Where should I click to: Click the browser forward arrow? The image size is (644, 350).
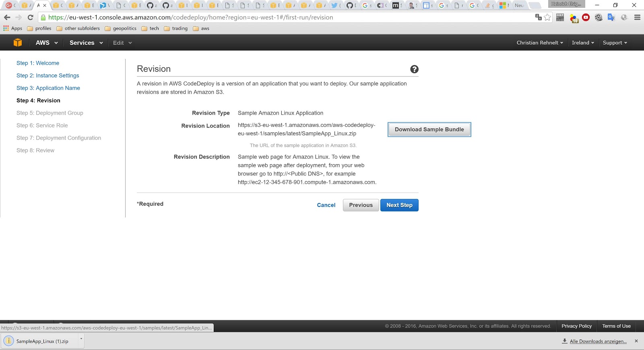pyautogui.click(x=19, y=17)
